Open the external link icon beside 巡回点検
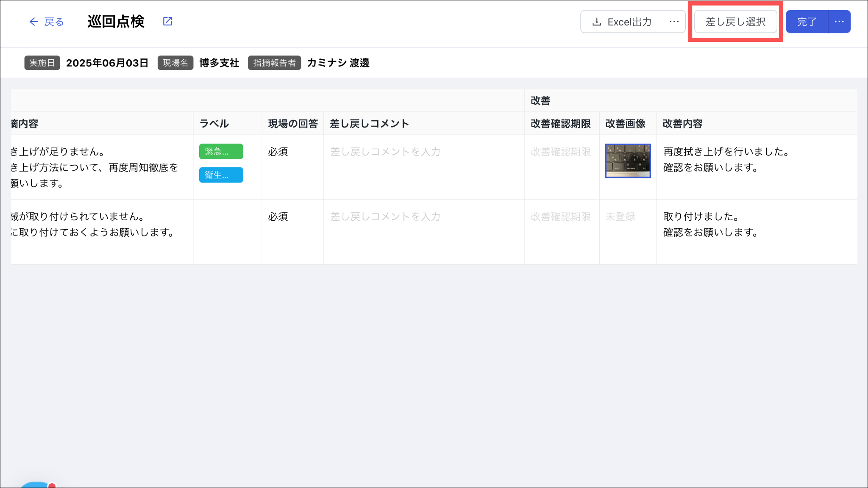 click(x=167, y=21)
